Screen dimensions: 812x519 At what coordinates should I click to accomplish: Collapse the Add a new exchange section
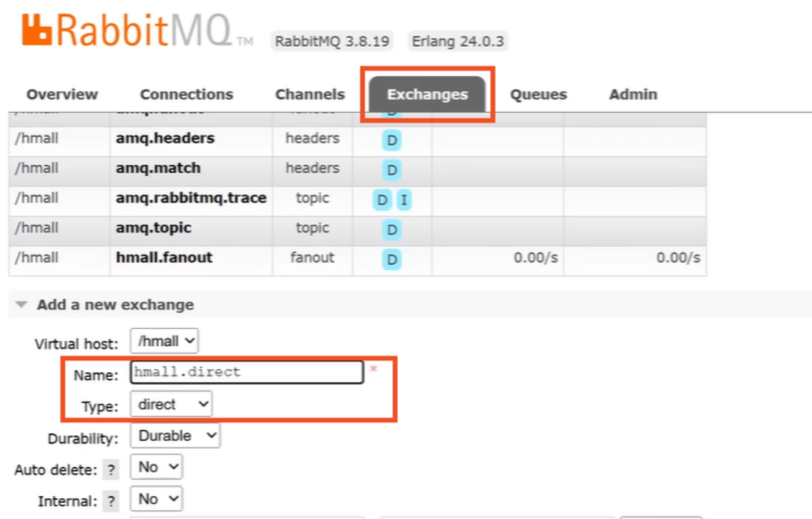click(115, 305)
